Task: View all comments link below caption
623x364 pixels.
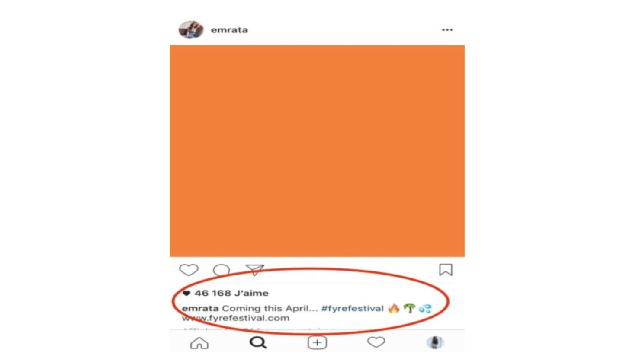Action: [x=258, y=329]
